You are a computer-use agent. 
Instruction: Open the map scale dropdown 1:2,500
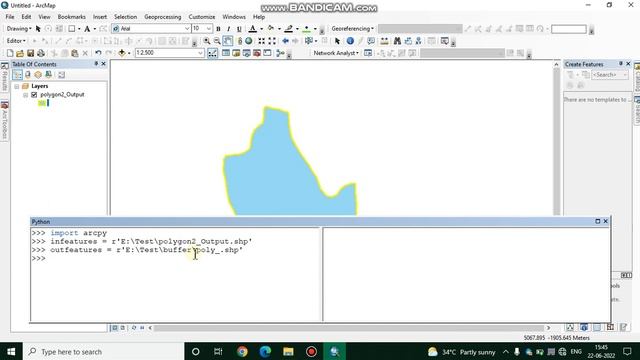pos(200,53)
